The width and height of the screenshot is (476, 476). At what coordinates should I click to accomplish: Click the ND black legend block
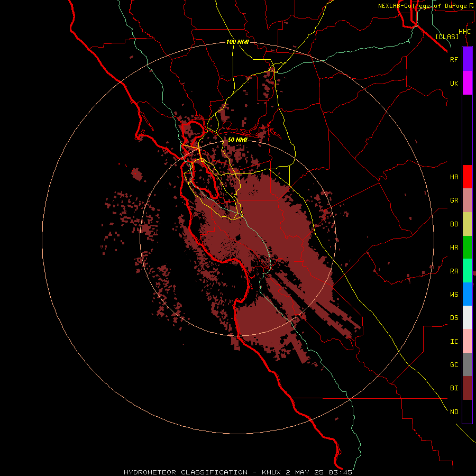coord(467,411)
